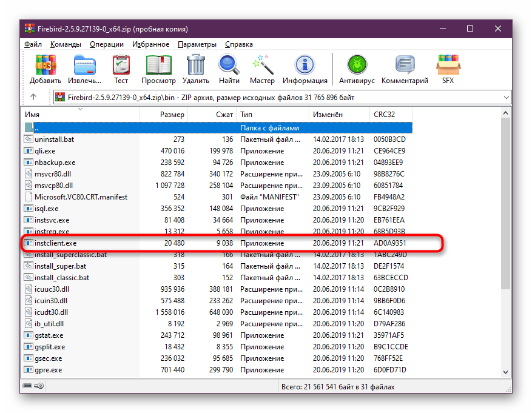Image resolution: width=532 pixels, height=413 pixels.
Task: Select the Microsoft.VC80.CRT.manifest file icon
Action: point(29,196)
